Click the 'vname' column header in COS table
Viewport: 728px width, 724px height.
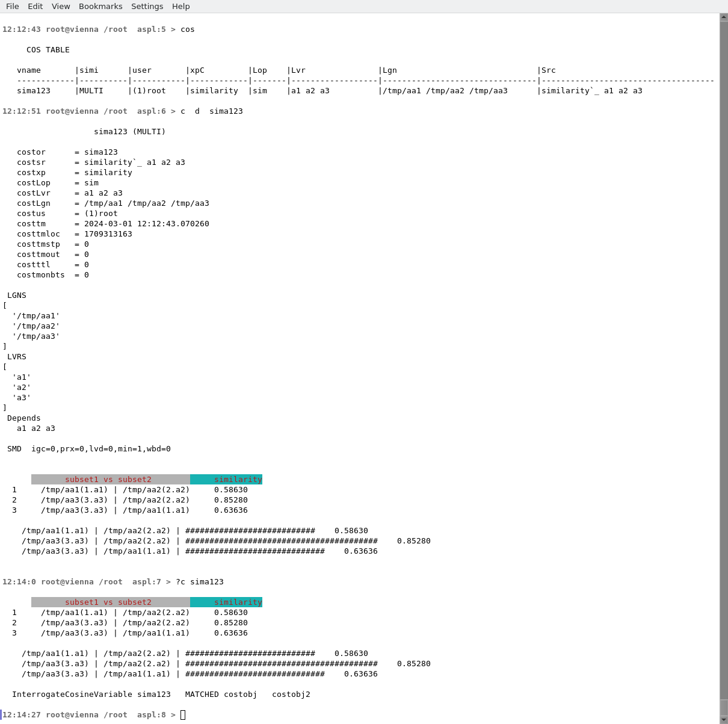(x=29, y=70)
